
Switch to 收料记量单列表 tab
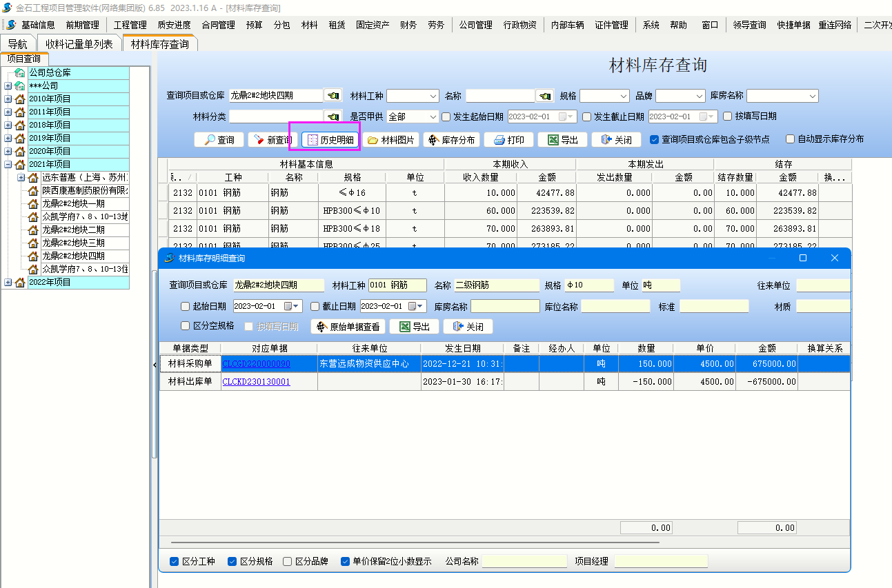(x=79, y=44)
